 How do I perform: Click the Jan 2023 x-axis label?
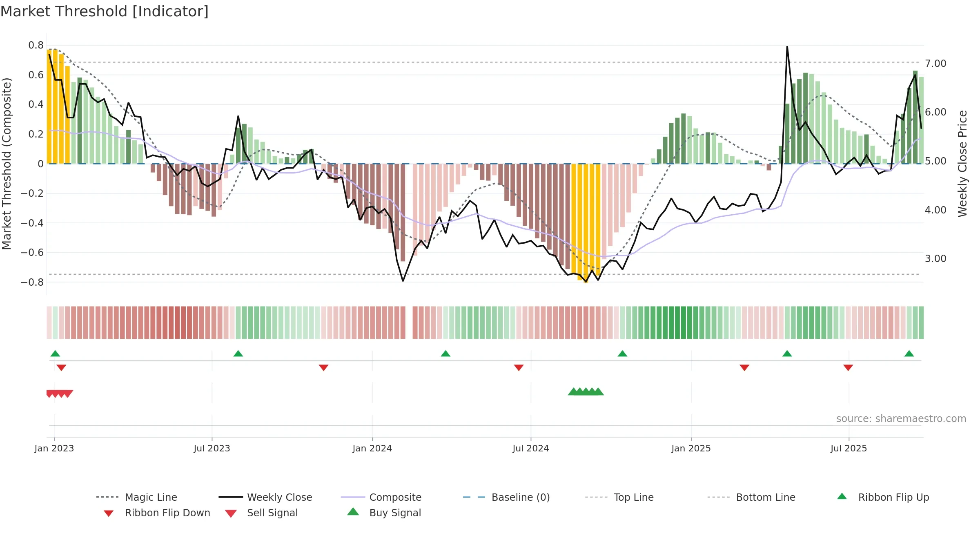click(x=54, y=448)
